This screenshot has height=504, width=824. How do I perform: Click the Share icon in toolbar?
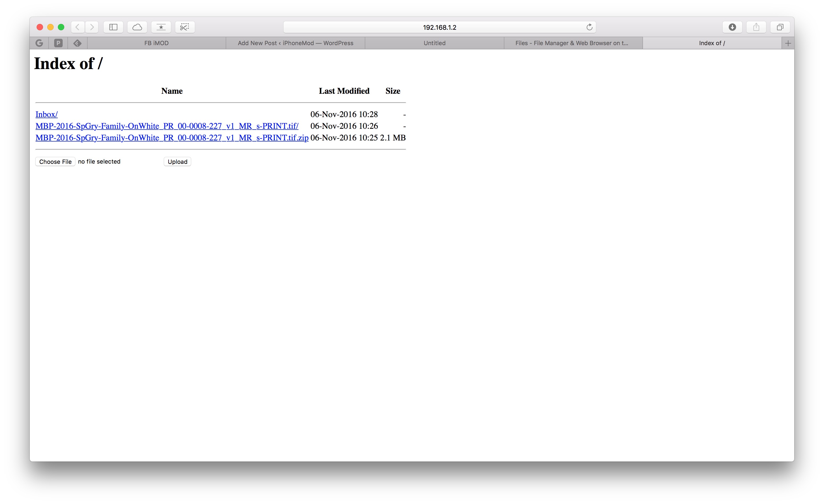[756, 27]
